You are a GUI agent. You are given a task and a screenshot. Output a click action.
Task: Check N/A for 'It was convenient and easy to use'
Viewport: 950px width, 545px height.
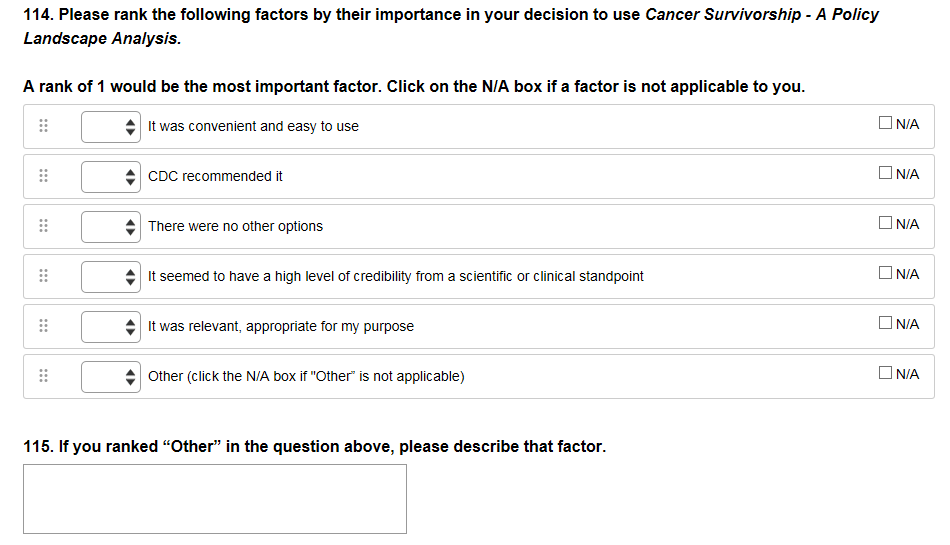pos(885,124)
